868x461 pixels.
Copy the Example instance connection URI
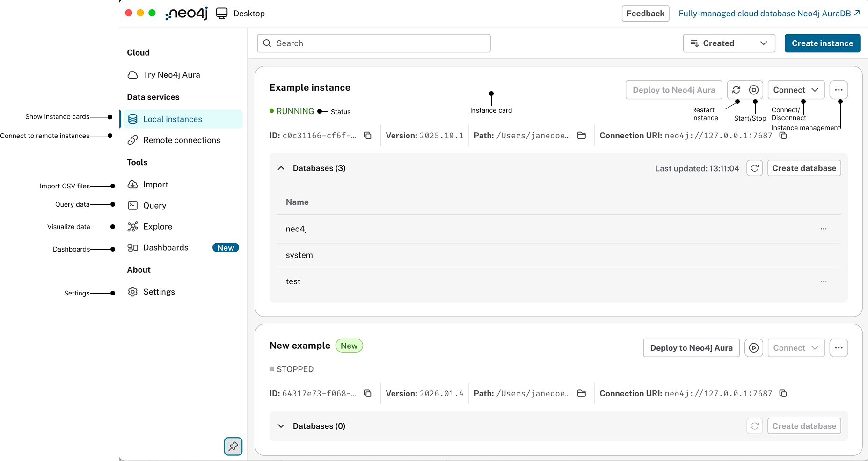pos(783,136)
